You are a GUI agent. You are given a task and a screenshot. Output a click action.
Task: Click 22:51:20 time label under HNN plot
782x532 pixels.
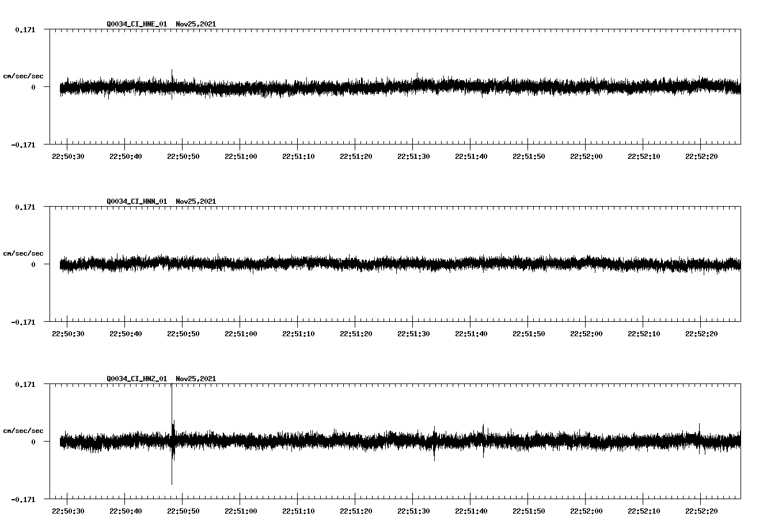356,333
